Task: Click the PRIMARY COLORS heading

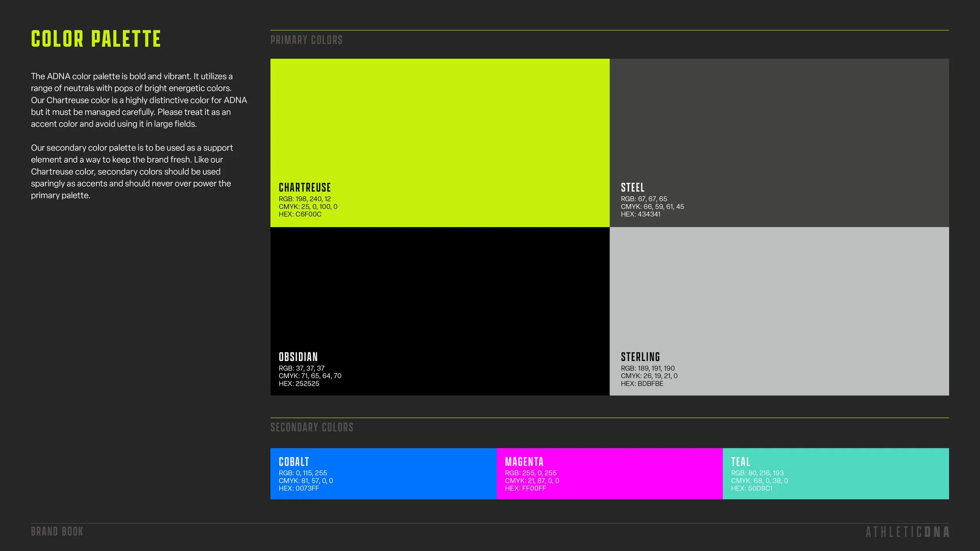Action: click(x=307, y=40)
